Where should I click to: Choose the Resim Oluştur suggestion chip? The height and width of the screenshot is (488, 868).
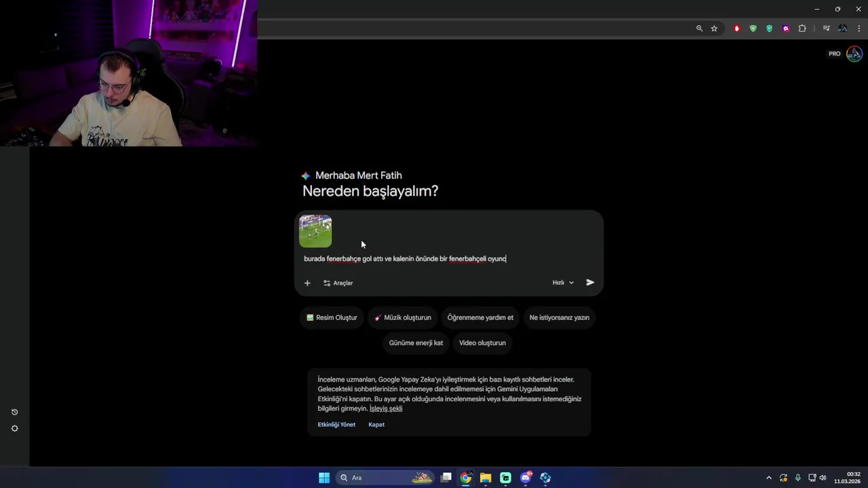point(332,317)
